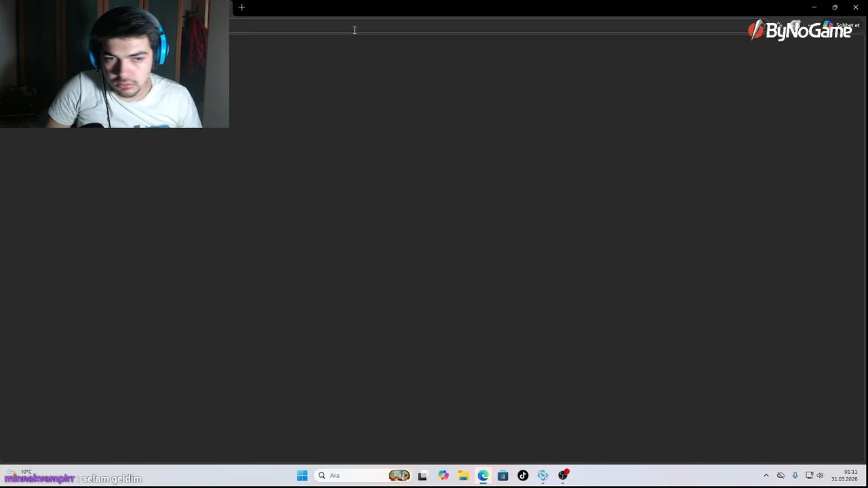Screen dimensions: 868x488
Task: Click the Sohbet et Copilot button
Action: pyautogui.click(x=841, y=26)
